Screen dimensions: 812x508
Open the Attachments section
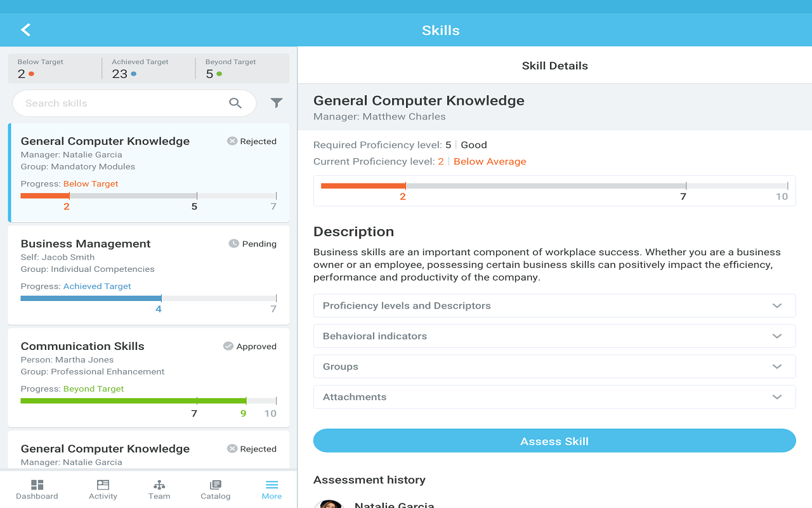[554, 397]
